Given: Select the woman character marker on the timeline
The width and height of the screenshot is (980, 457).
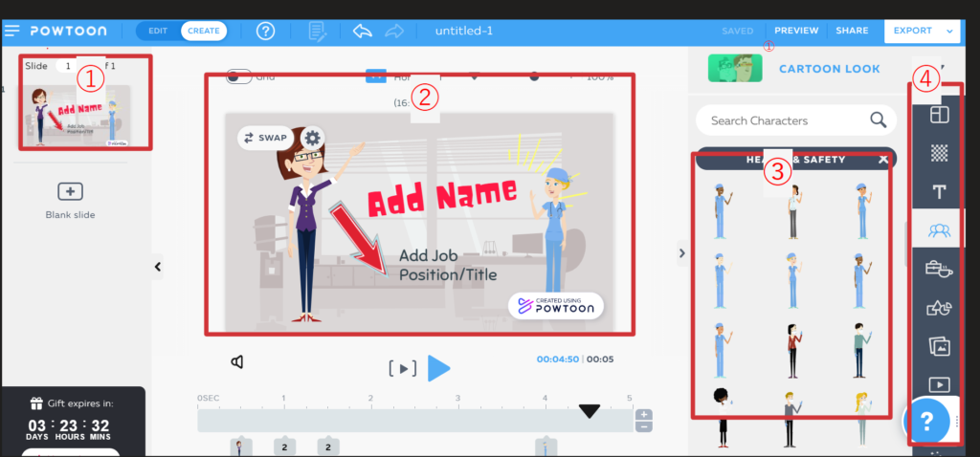Looking at the screenshot, I should point(240,447).
